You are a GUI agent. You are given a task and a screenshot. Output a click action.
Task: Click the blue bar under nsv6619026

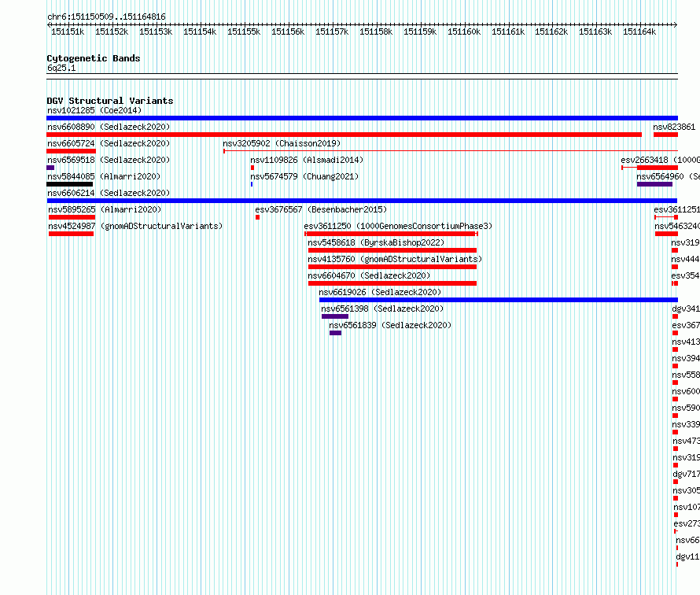tap(499, 300)
